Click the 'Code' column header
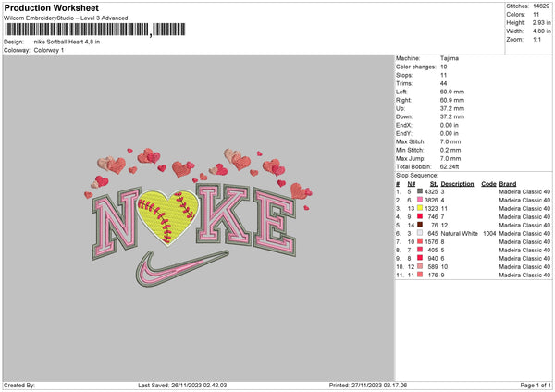The image size is (555, 392). coord(488,184)
